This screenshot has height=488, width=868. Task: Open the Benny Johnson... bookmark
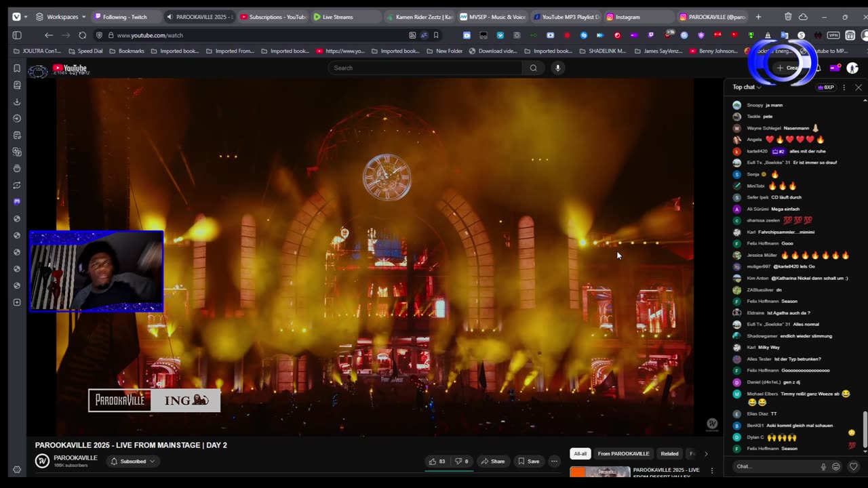pos(713,51)
